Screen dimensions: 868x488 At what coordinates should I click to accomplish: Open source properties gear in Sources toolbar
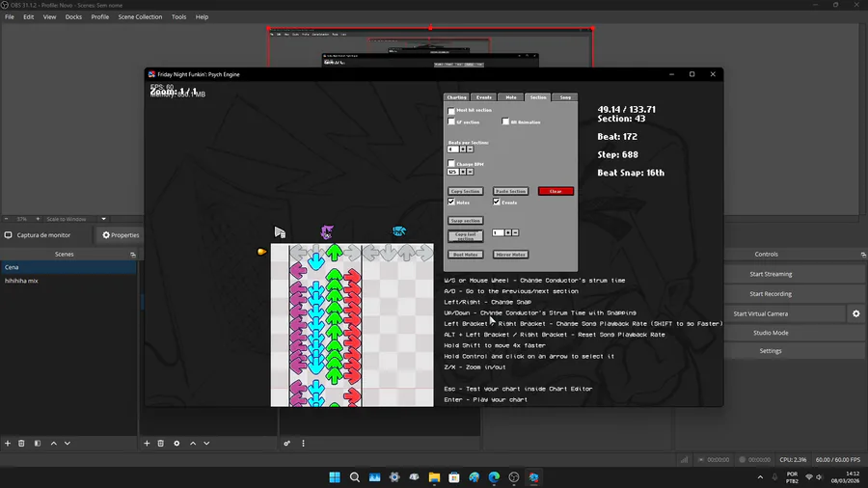click(x=176, y=444)
